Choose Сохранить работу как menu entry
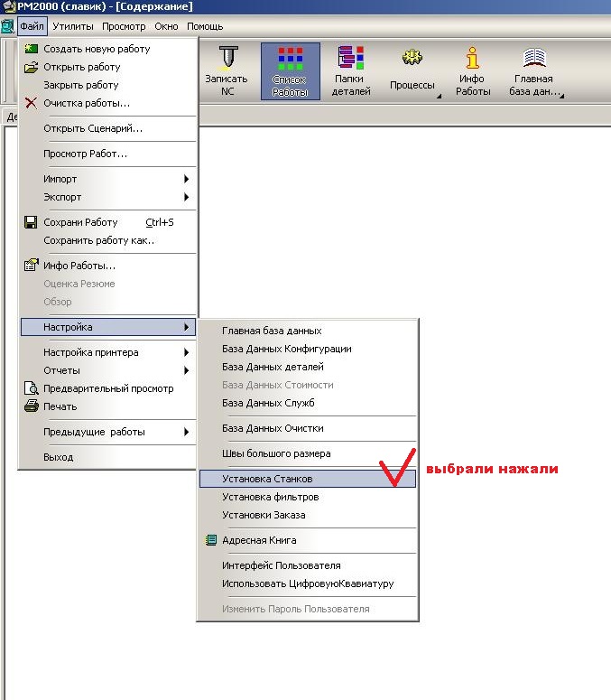This screenshot has width=611, height=700. coord(108,240)
